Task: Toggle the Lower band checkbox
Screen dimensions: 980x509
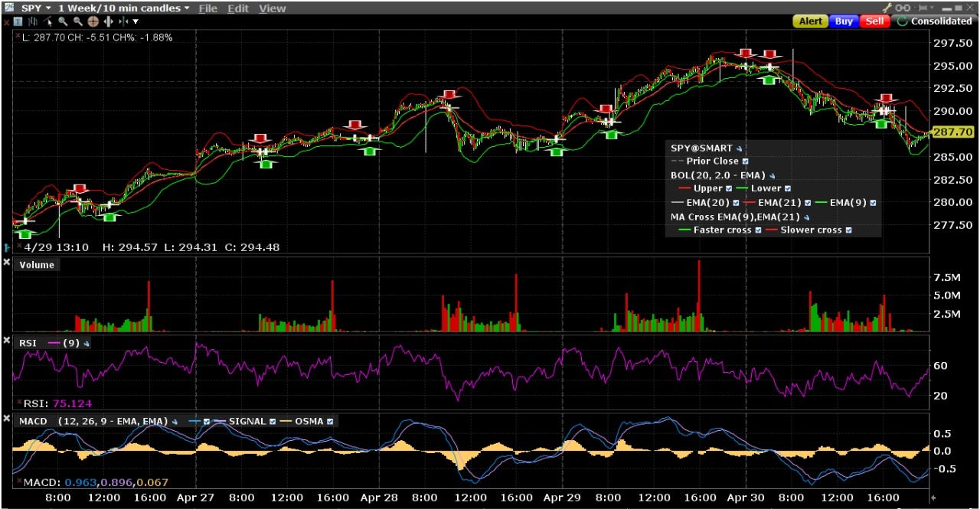Action: click(x=787, y=188)
